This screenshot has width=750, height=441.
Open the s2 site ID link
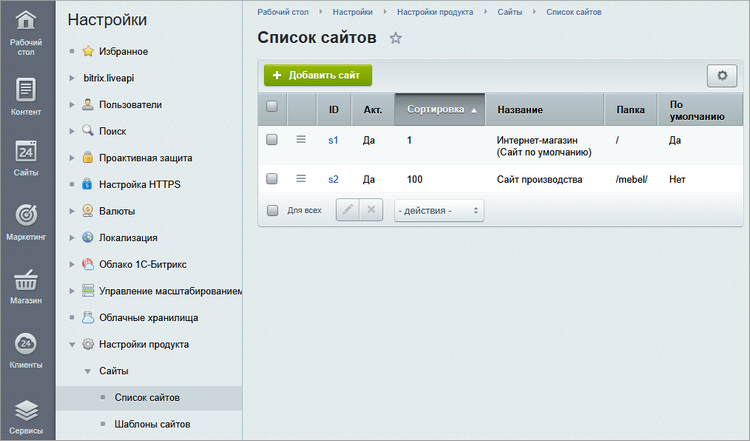tap(333, 179)
